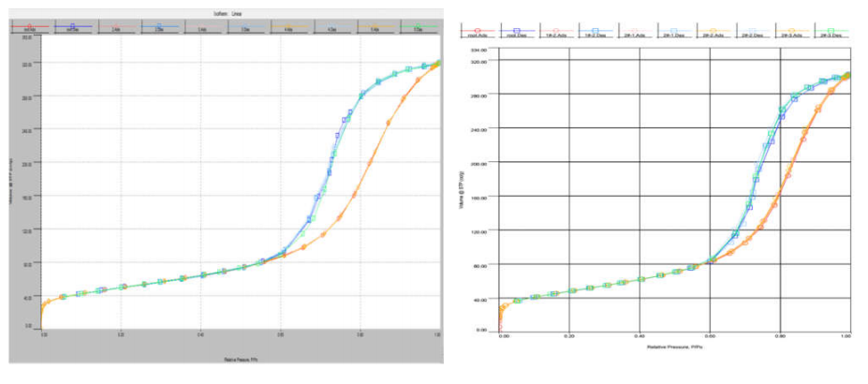
Task: Toggle the 2#-1 Ads series legend
Action: (x=634, y=32)
